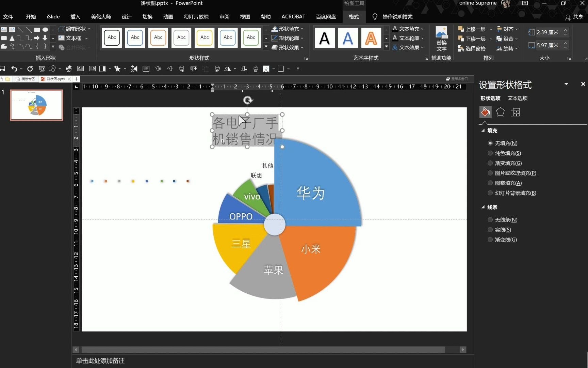
Task: Click the Undo arrow icon
Action: [14, 69]
